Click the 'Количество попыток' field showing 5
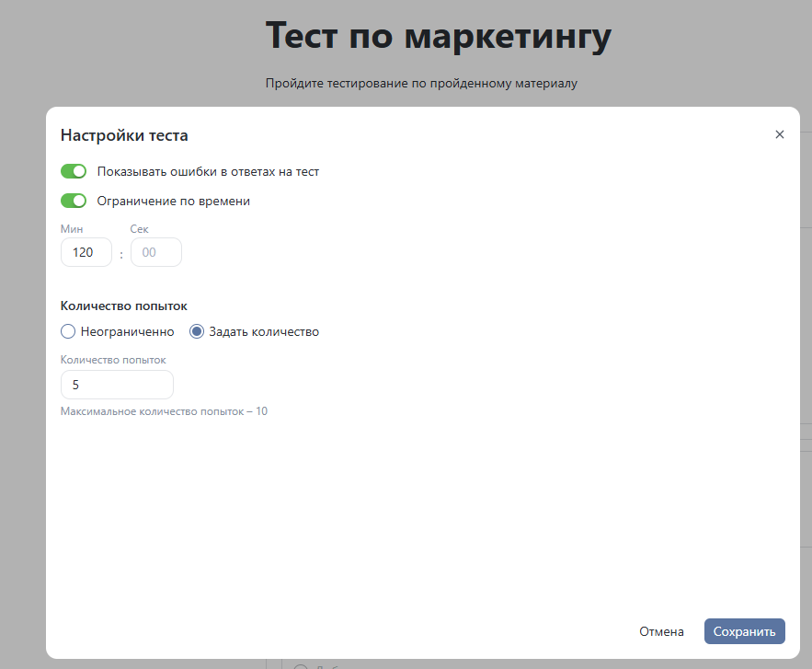The width and height of the screenshot is (812, 669). coord(117,384)
